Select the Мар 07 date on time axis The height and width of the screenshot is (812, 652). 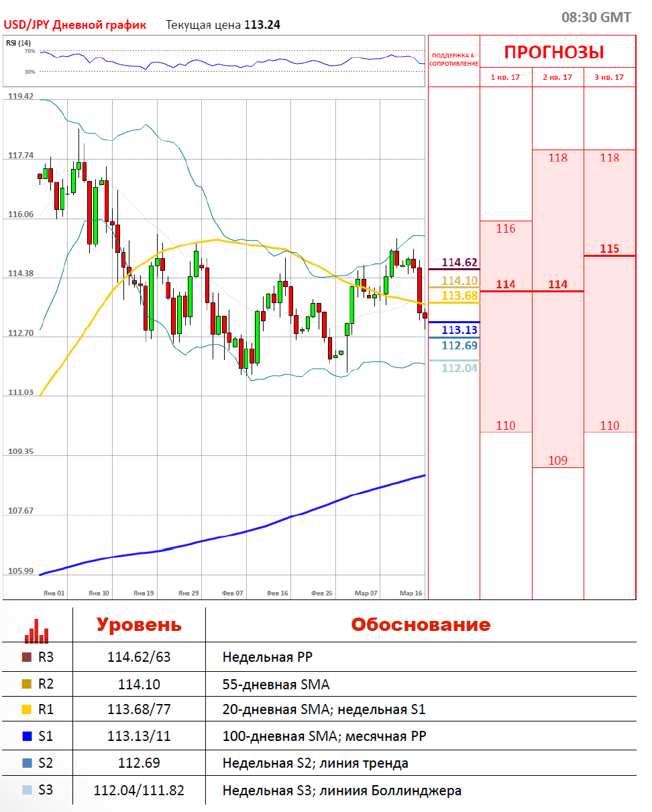tap(366, 593)
